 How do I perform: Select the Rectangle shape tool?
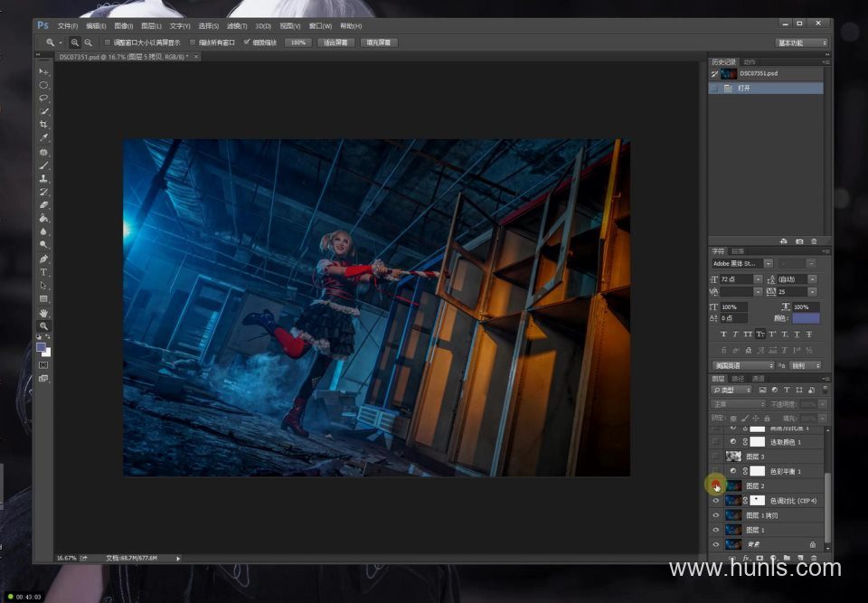[43, 299]
